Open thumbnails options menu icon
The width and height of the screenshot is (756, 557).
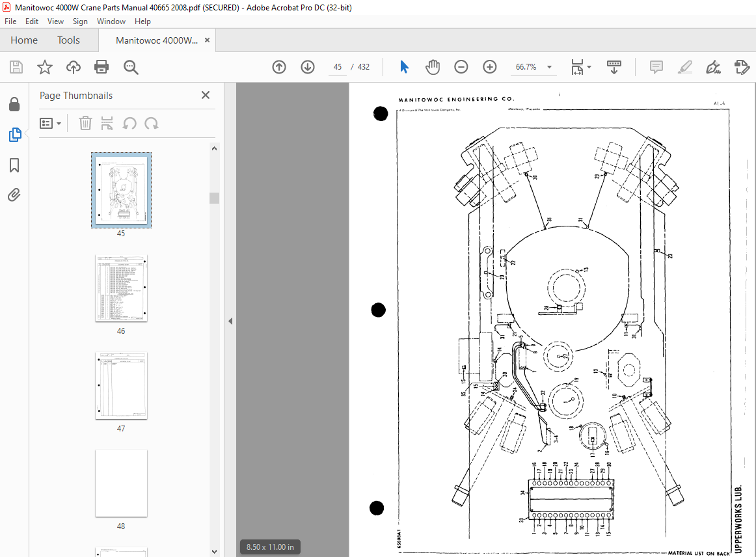point(51,124)
